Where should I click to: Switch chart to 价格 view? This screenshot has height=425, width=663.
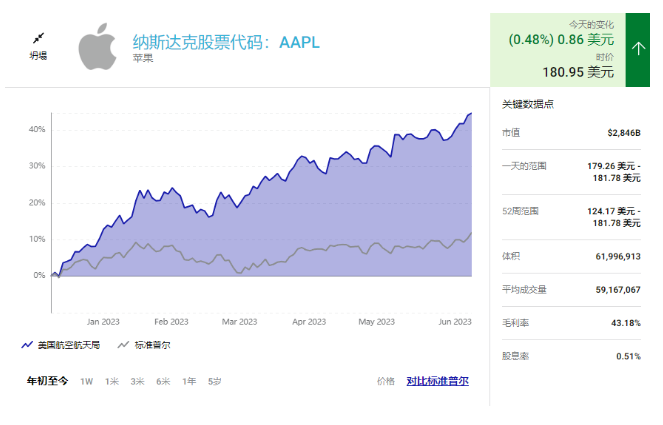(x=386, y=381)
